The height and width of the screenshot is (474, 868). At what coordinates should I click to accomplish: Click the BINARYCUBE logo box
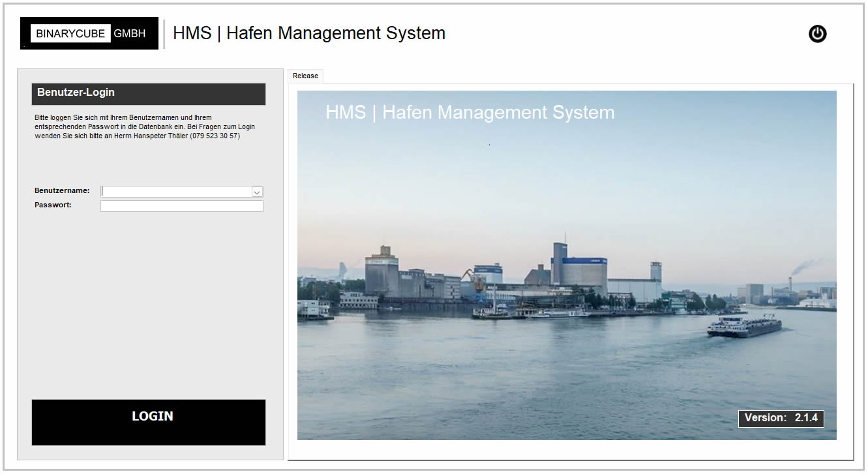70,33
